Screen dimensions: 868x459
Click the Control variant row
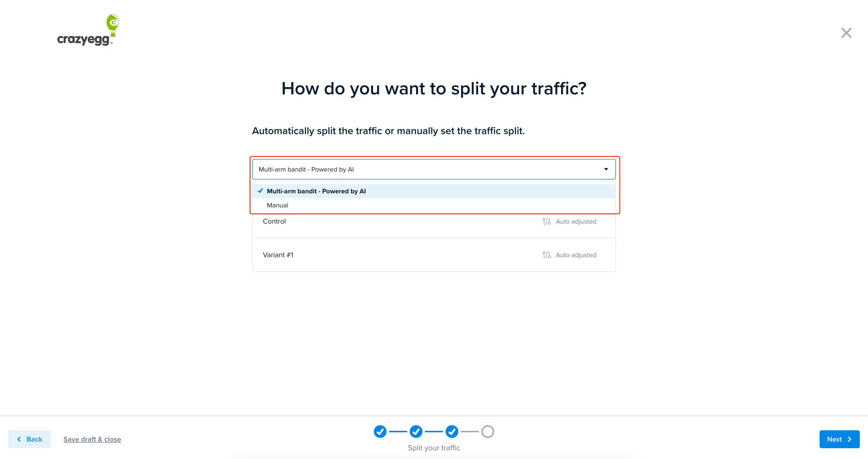pyautogui.click(x=433, y=222)
